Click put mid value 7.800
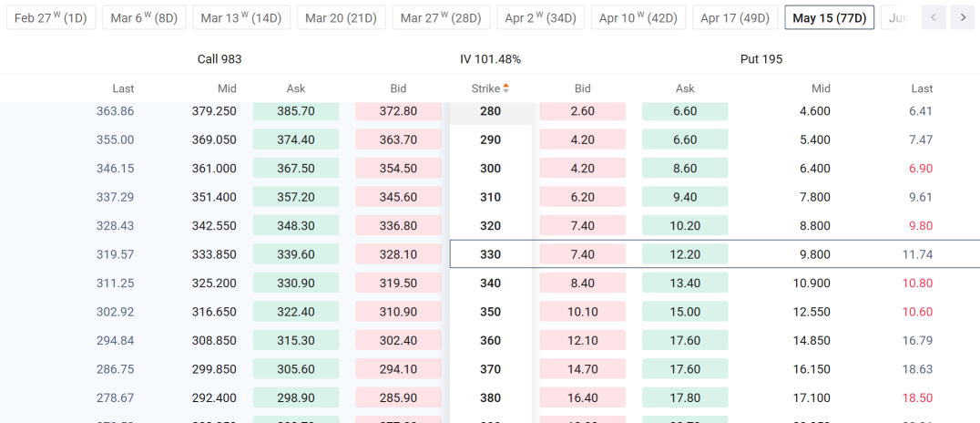Screen dimensions: 980x423 tap(814, 197)
